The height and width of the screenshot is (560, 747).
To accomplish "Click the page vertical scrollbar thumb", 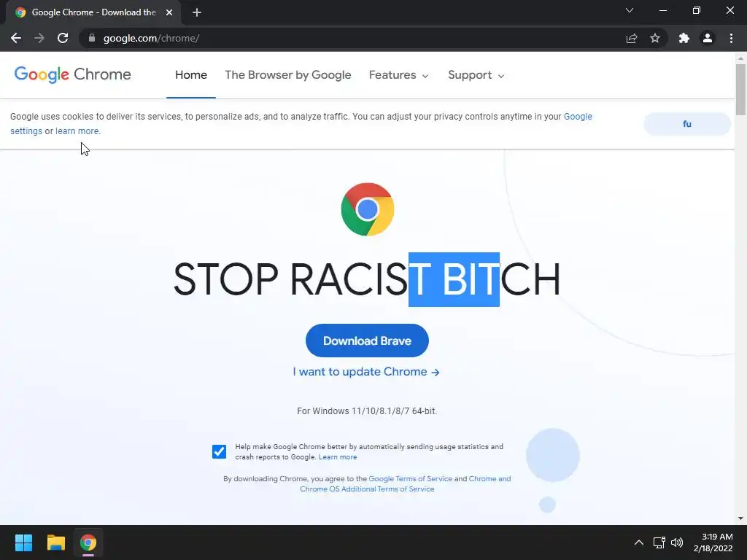I will [x=740, y=90].
